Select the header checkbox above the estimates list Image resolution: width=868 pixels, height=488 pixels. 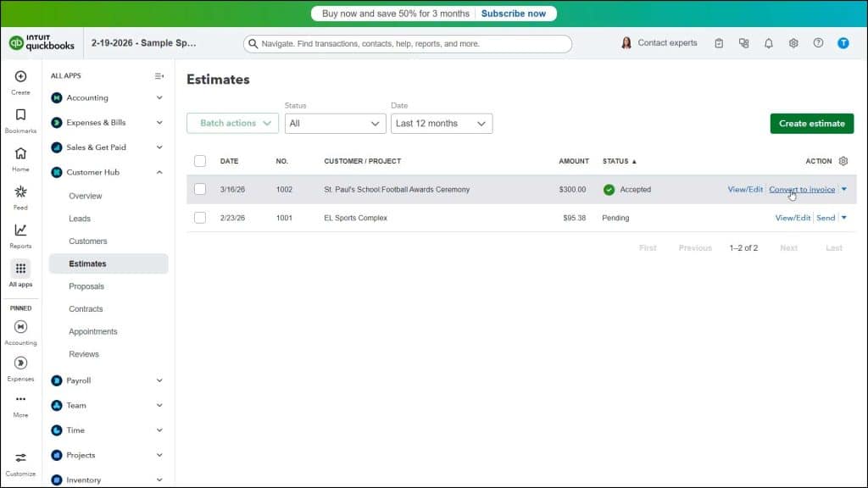click(x=200, y=161)
